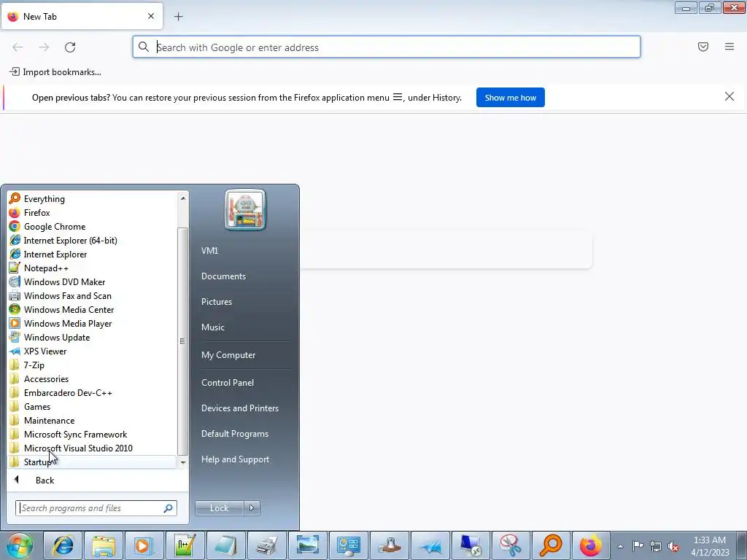Open the Everything magnifier icon on taskbar

[551, 545]
